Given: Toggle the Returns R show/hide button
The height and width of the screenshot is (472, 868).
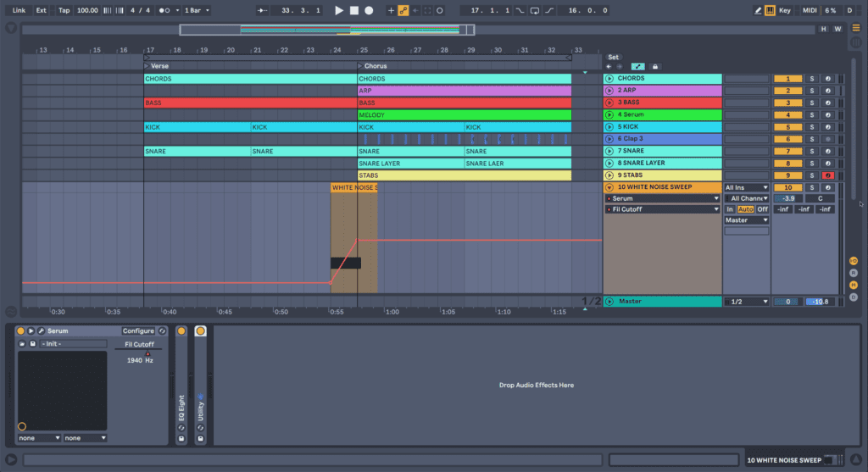Looking at the screenshot, I should tap(854, 273).
